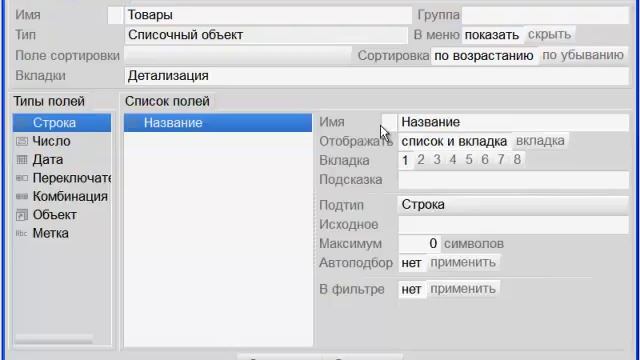Select Название in the field list
This screenshot has height=360, width=640.
tap(218, 122)
